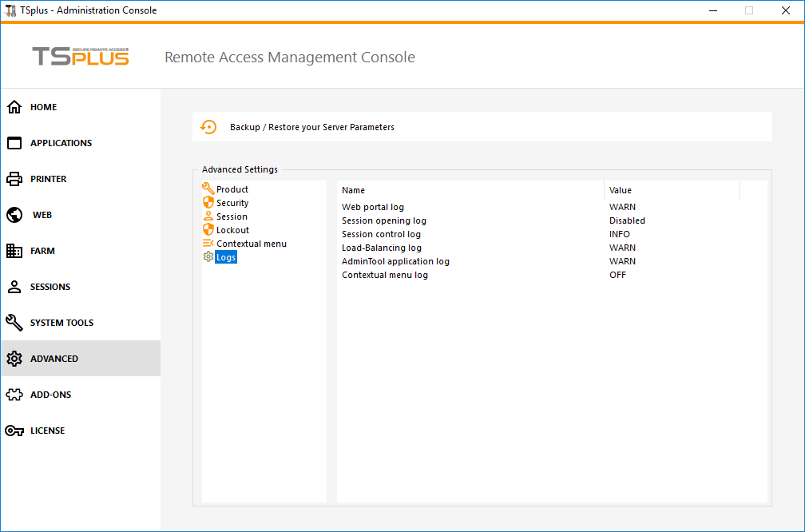Select Security category in settings tree
This screenshot has height=532, width=805.
click(232, 203)
